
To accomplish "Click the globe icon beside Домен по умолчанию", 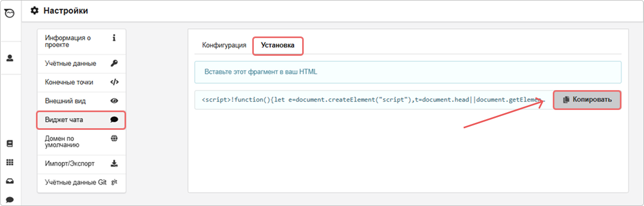I will pos(114,138).
